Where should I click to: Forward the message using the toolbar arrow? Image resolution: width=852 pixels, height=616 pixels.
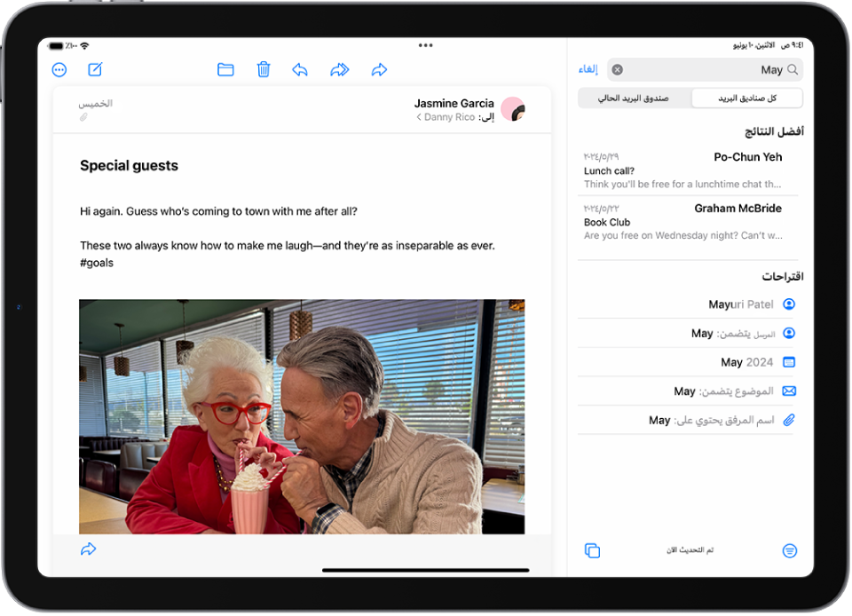tap(379, 69)
